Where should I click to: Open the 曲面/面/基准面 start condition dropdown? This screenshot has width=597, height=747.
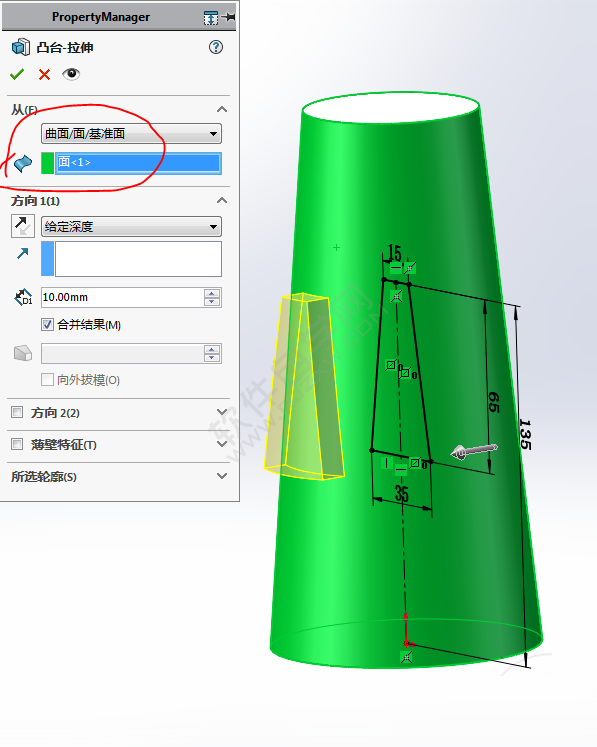pyautogui.click(x=132, y=134)
